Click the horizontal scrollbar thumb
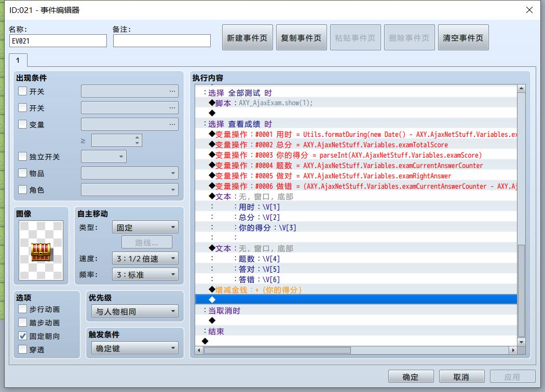This screenshot has height=392, width=545. click(277, 350)
